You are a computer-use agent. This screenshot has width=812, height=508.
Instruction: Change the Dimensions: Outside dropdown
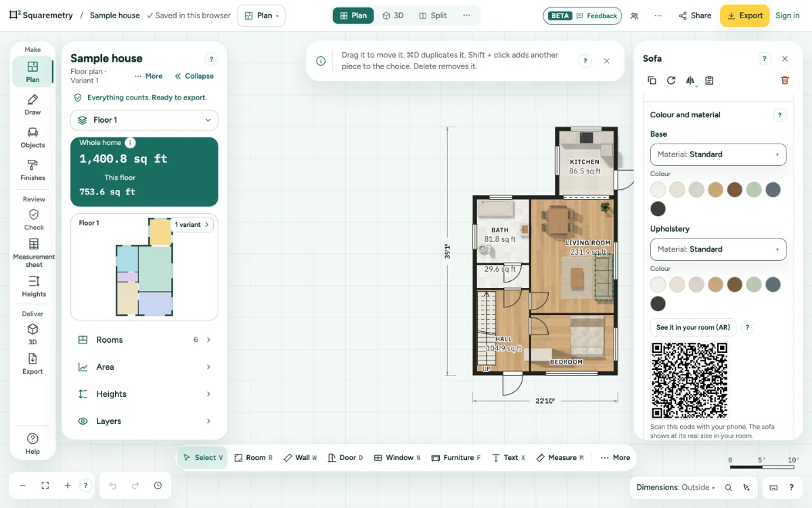(x=675, y=488)
